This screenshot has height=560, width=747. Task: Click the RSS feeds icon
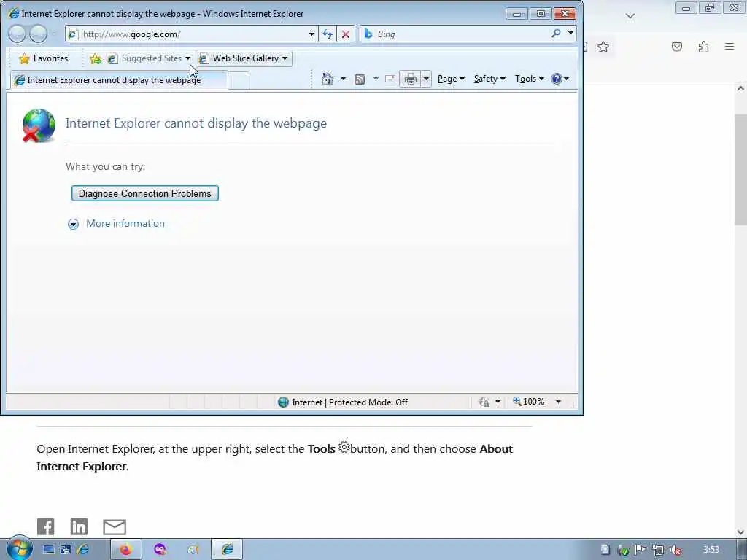360,79
